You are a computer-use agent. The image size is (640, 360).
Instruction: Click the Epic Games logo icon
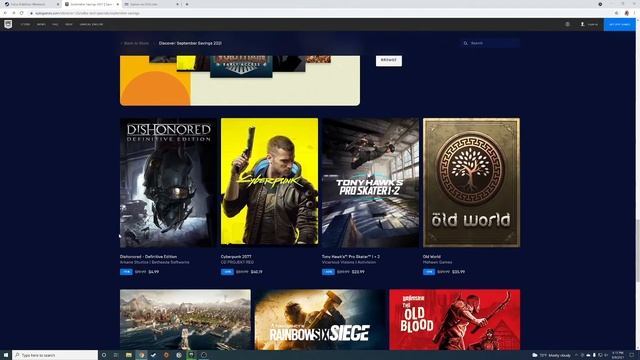pyautogui.click(x=8, y=24)
